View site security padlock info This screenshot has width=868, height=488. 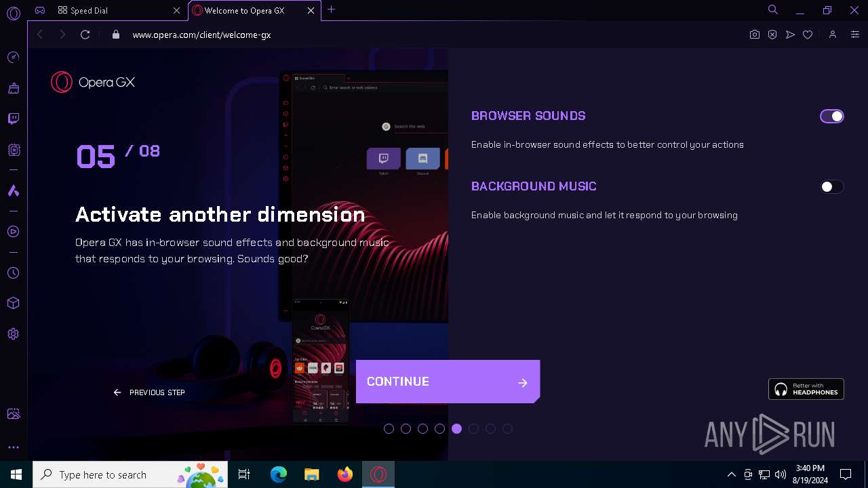[116, 35]
